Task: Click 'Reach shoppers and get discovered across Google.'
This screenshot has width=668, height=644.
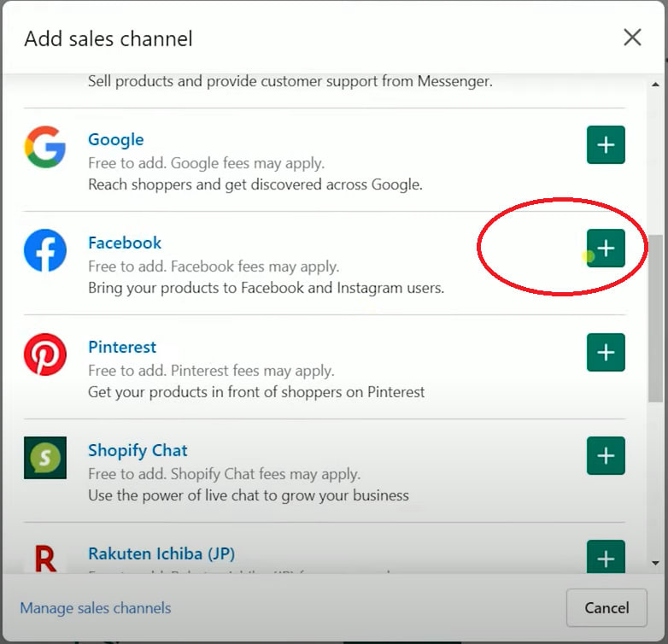Action: [x=255, y=184]
